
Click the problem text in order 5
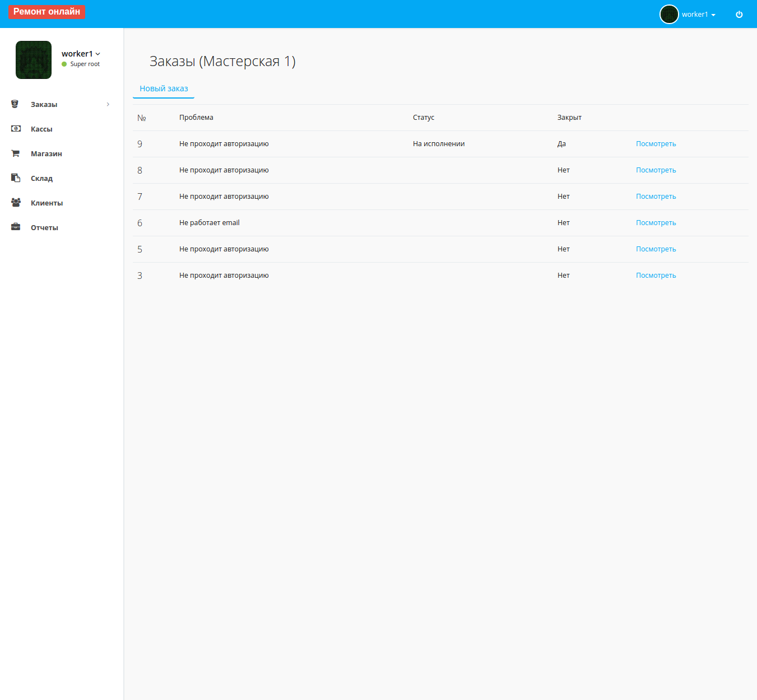click(224, 249)
